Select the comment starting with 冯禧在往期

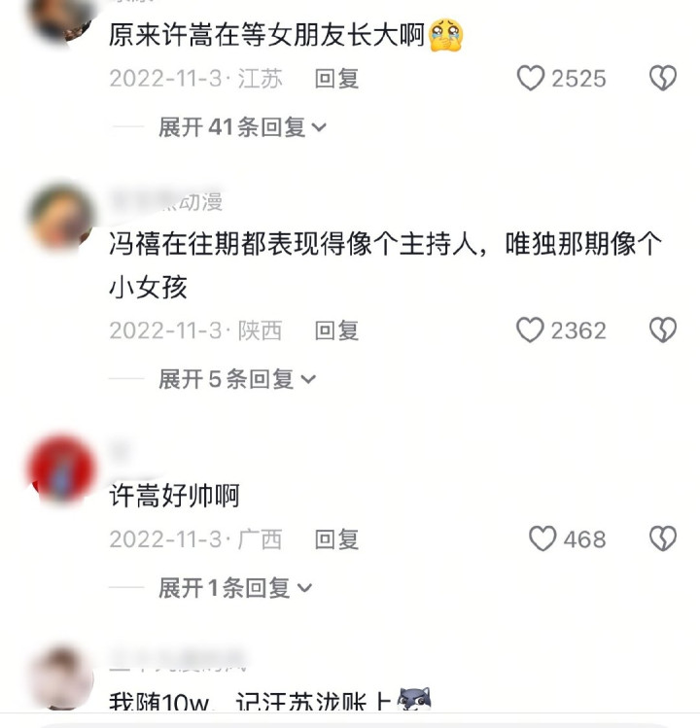(x=386, y=265)
